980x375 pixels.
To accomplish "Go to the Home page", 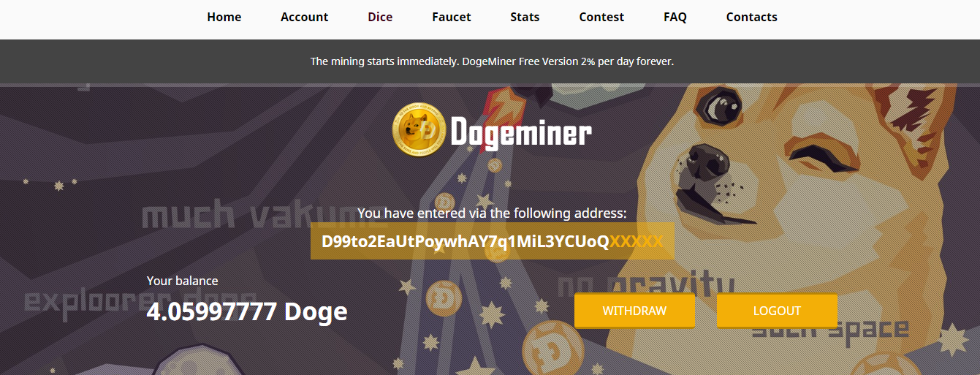I will [x=224, y=17].
